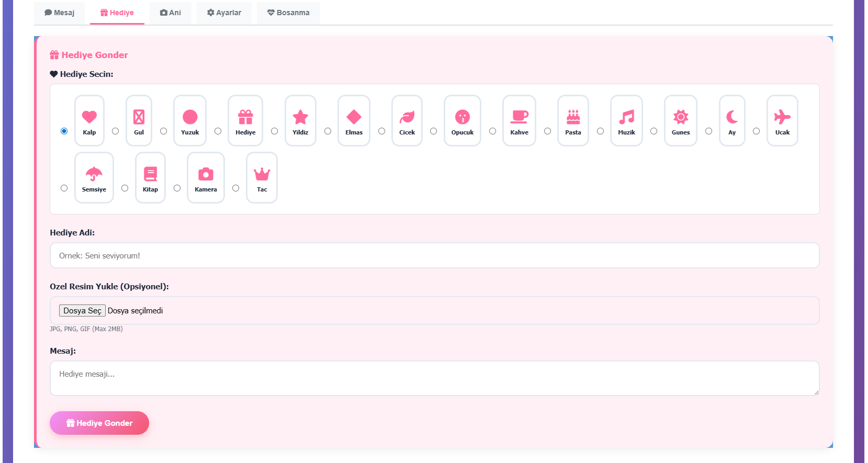Check the radio button next to Kitap
868x463 pixels.
click(125, 188)
